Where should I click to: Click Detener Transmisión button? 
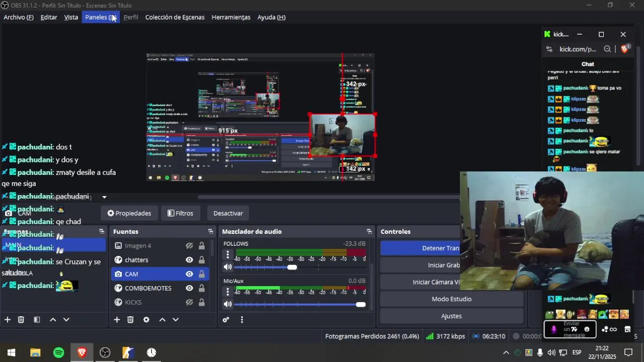[x=420, y=248]
